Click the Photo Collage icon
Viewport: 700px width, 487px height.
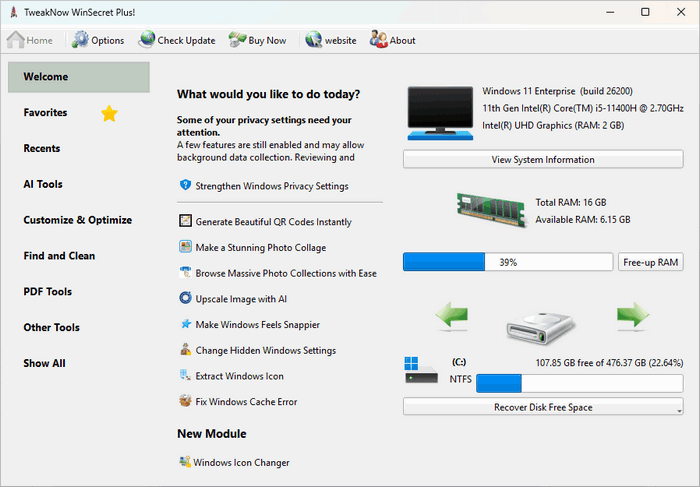(x=185, y=246)
